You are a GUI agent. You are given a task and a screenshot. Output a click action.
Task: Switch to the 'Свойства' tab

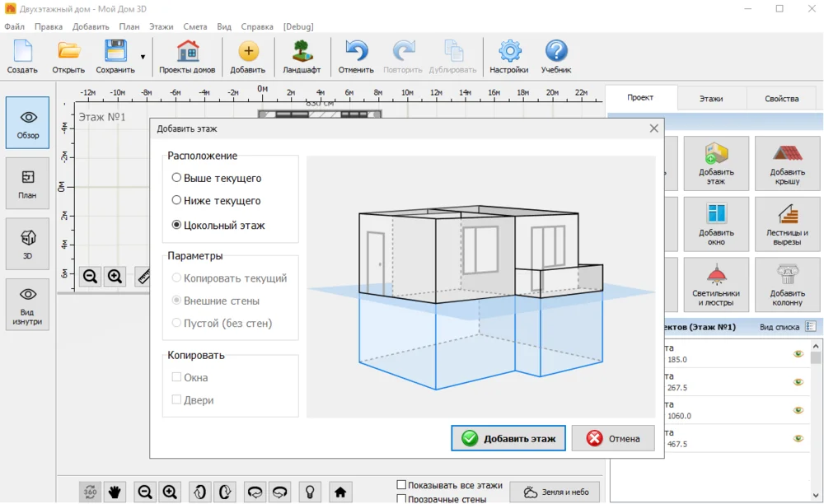pos(781,99)
